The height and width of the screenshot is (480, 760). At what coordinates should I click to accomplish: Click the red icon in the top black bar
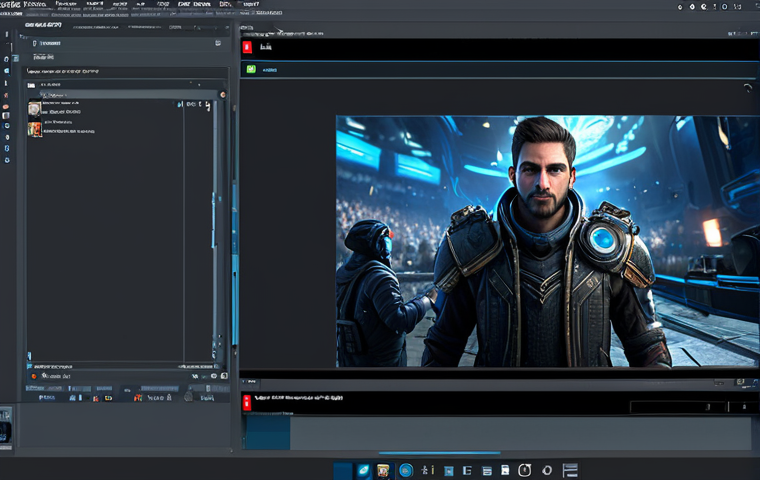247,46
